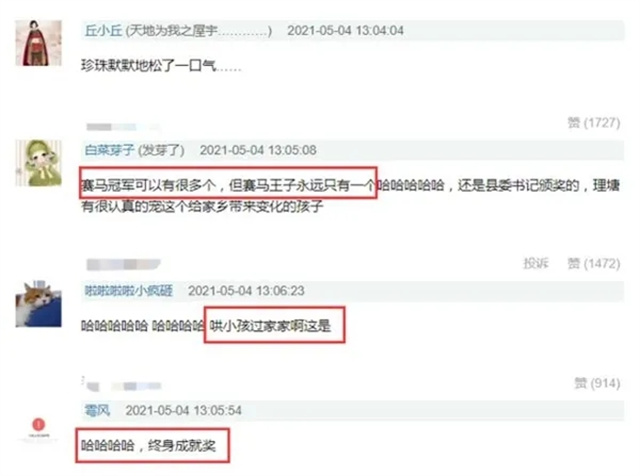Viewport: 640px width, 476px height.
Task: Like the comment with 赞 (914)
Action: point(597,383)
